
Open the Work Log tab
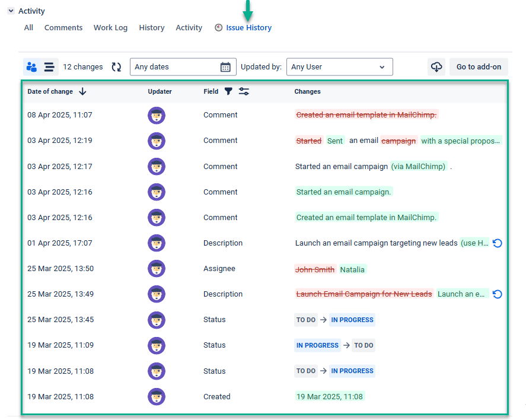(110, 27)
